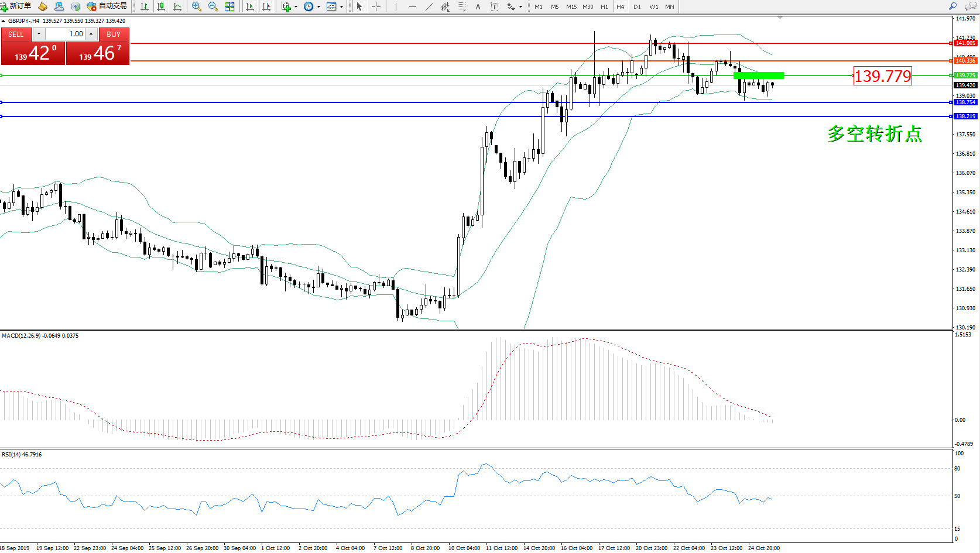The image size is (980, 553).
Task: Select the Crosshair tool
Action: [x=376, y=6]
